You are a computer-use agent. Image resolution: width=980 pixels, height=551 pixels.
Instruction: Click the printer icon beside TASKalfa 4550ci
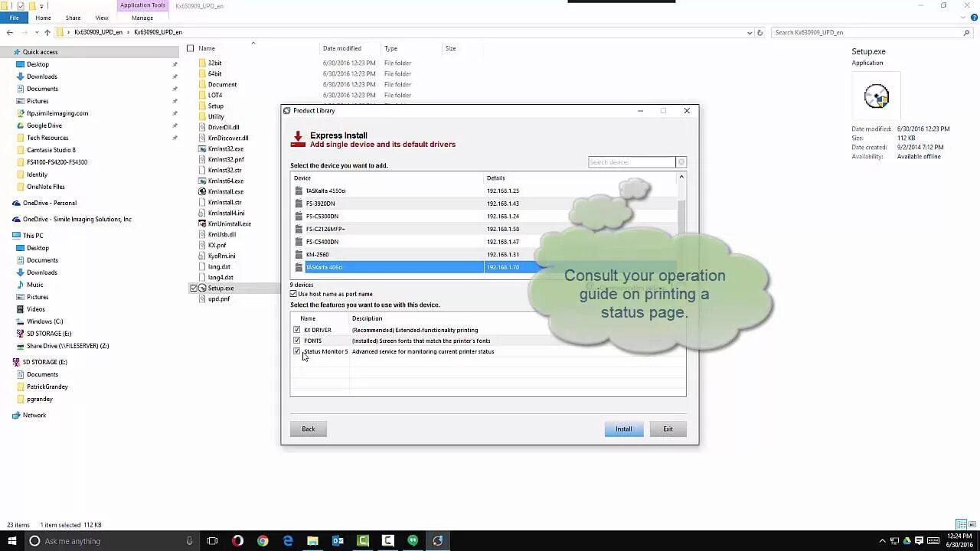[x=299, y=191]
